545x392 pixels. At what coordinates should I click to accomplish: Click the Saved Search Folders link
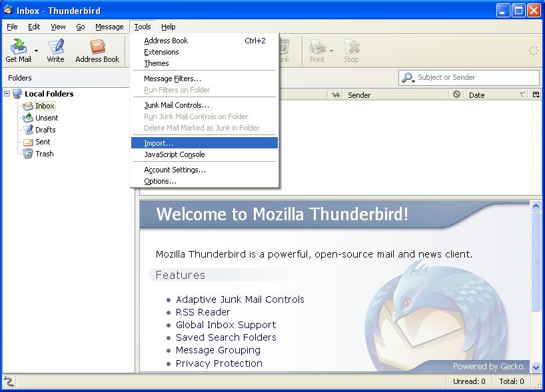[x=226, y=337]
